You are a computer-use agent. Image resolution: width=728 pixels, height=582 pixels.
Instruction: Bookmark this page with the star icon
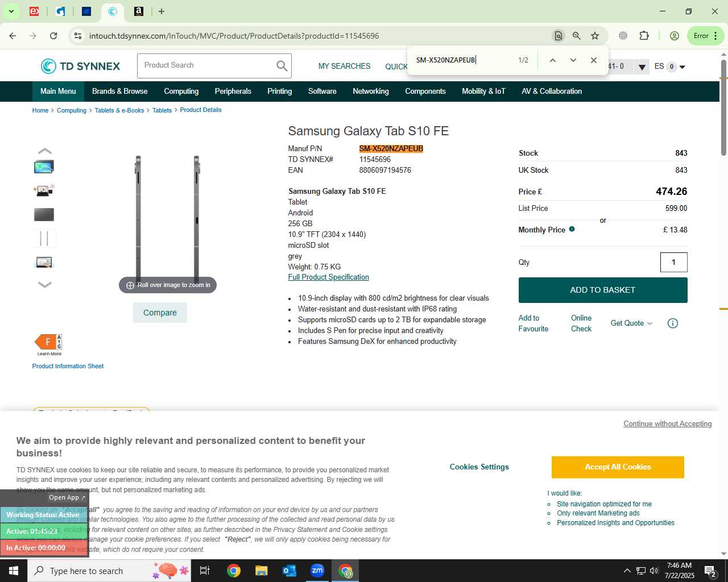pyautogui.click(x=595, y=36)
